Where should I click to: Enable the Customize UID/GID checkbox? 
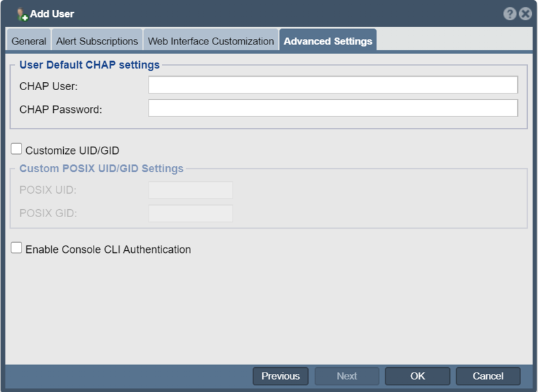(x=16, y=149)
